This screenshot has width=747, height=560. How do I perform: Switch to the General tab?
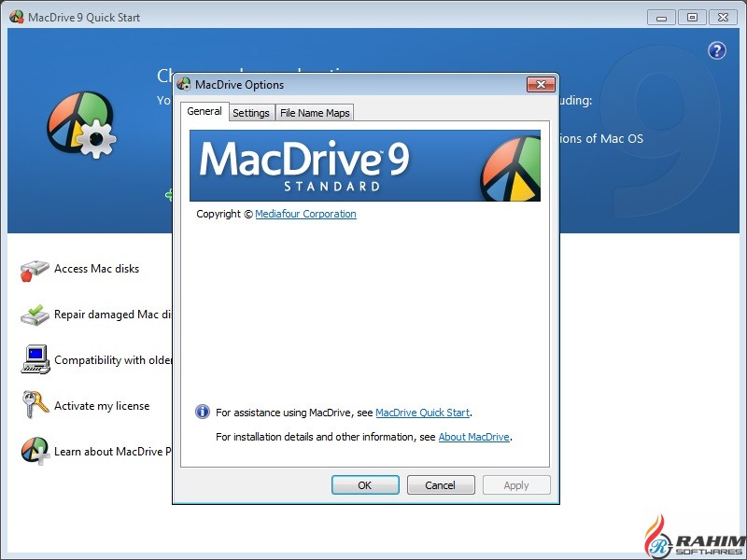coord(204,111)
